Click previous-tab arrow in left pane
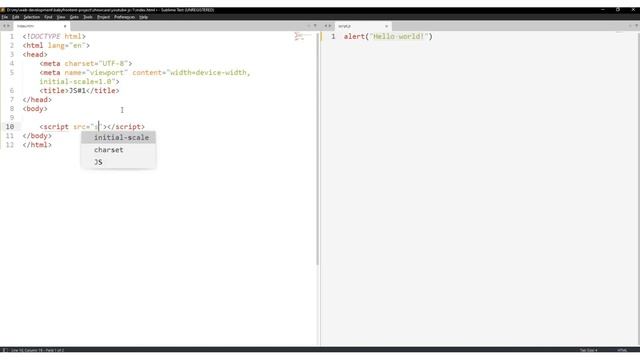Image resolution: width=640 pixels, height=360 pixels. tap(4, 26)
